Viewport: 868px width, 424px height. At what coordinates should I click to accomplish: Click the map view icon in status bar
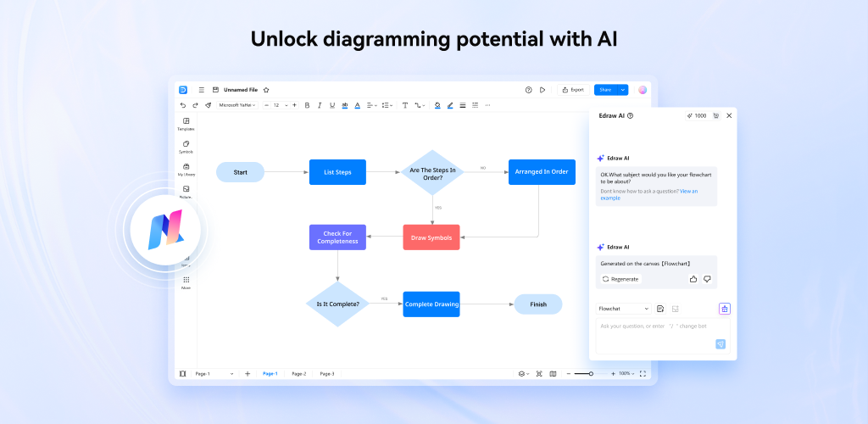(553, 374)
